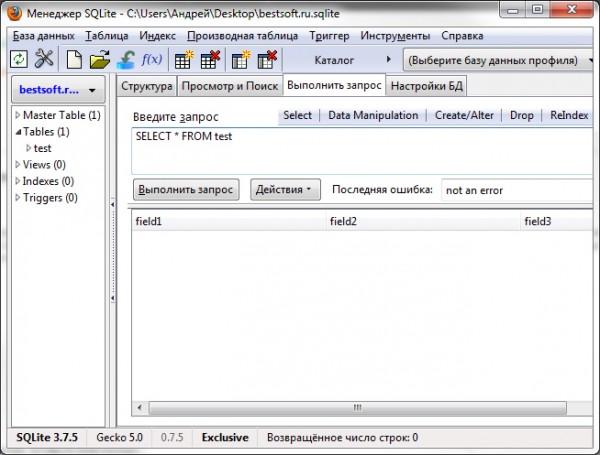
Task: Click the last error text field
Action: (x=517, y=190)
